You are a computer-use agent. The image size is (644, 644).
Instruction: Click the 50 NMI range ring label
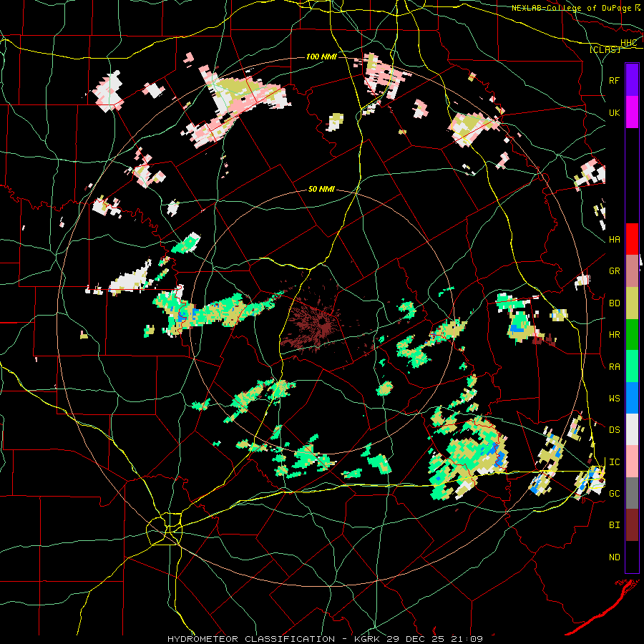pos(321,189)
